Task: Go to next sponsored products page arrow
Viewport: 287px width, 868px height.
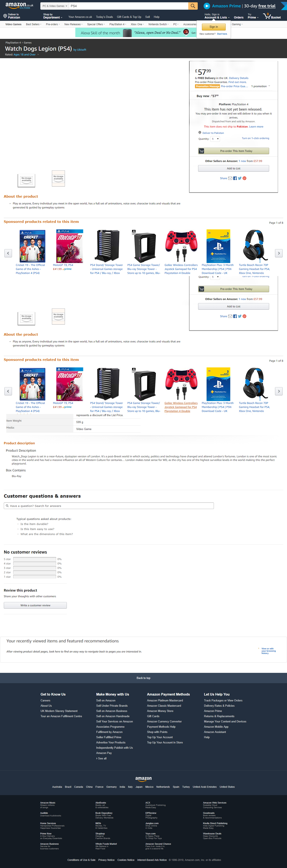Action: [279, 253]
